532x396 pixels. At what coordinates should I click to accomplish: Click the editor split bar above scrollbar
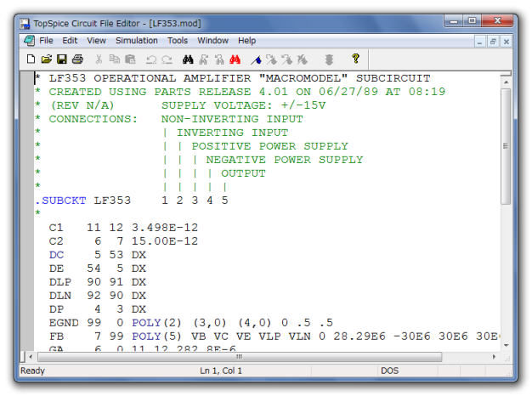(x=506, y=74)
